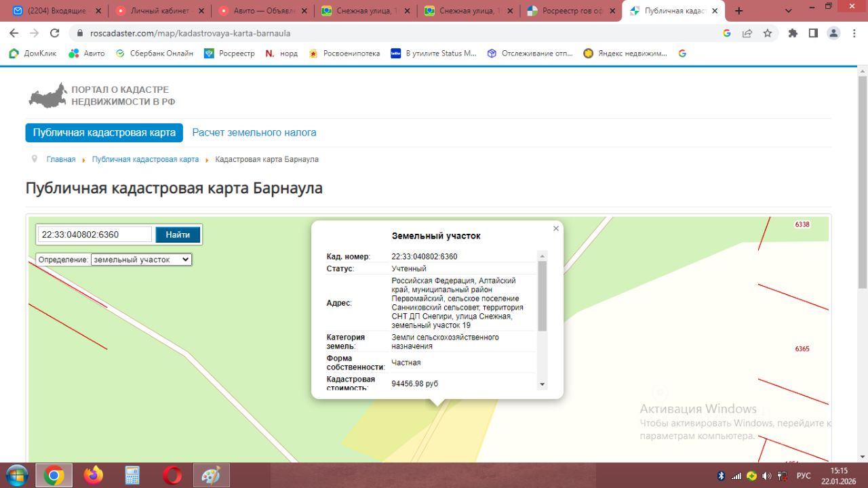
Task: Toggle the Chrome side panel
Action: tap(813, 33)
